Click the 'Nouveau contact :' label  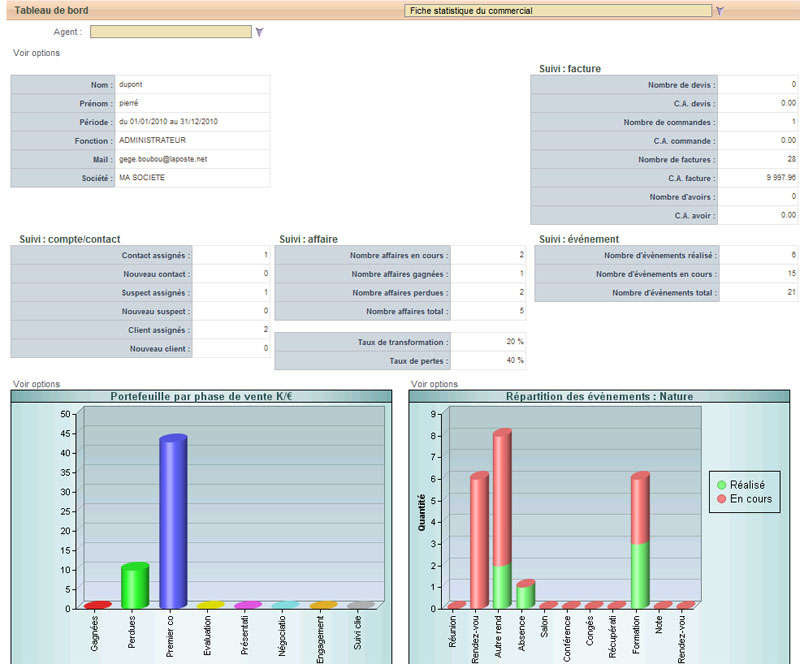click(x=157, y=274)
